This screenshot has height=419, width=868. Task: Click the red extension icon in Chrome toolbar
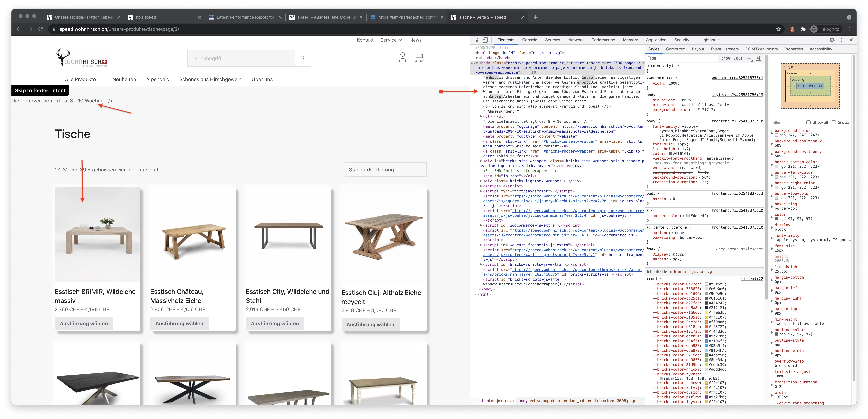coord(792,29)
